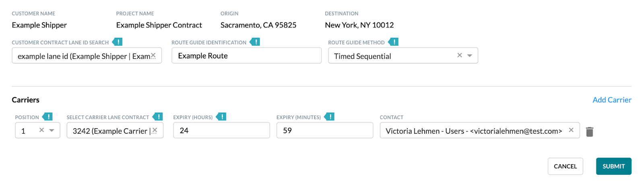Click the Submit button
The width and height of the screenshot is (644, 184).
pos(613,166)
